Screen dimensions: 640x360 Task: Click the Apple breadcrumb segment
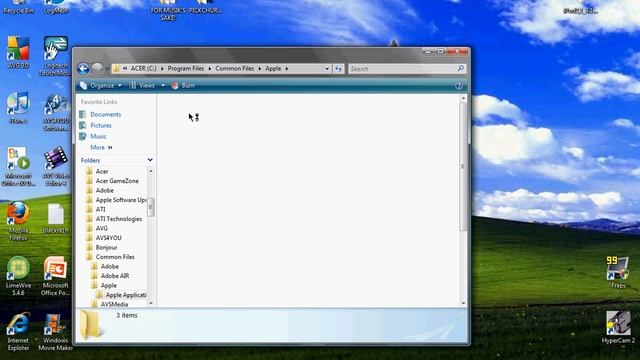pos(273,69)
